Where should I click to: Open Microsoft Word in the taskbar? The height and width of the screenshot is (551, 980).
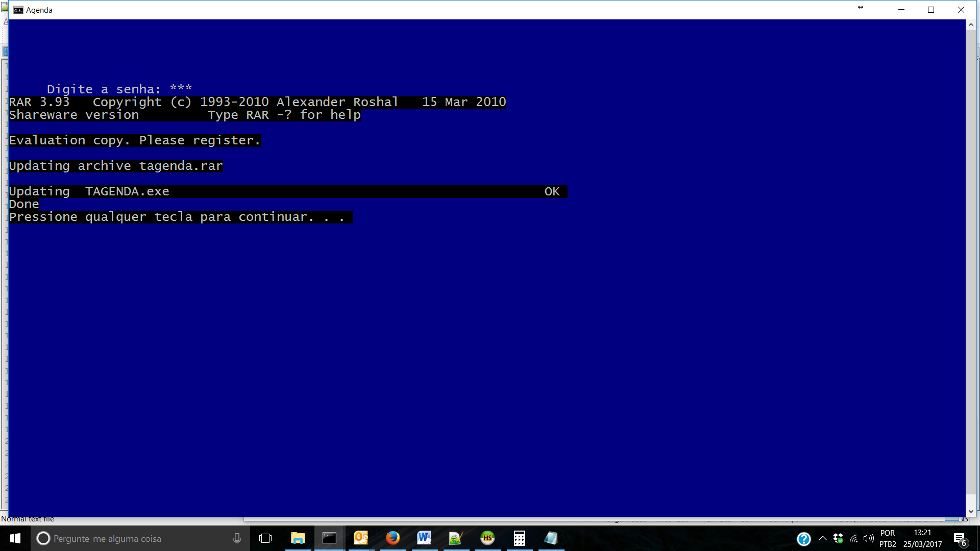tap(424, 538)
